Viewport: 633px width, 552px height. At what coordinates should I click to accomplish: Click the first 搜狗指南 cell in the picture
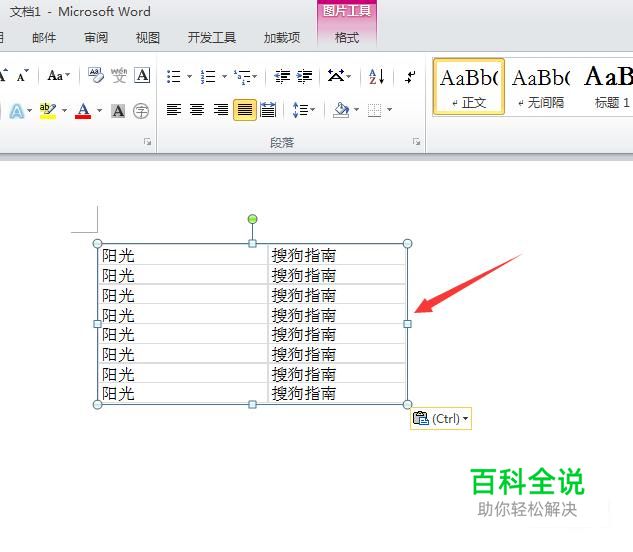[x=337, y=255]
